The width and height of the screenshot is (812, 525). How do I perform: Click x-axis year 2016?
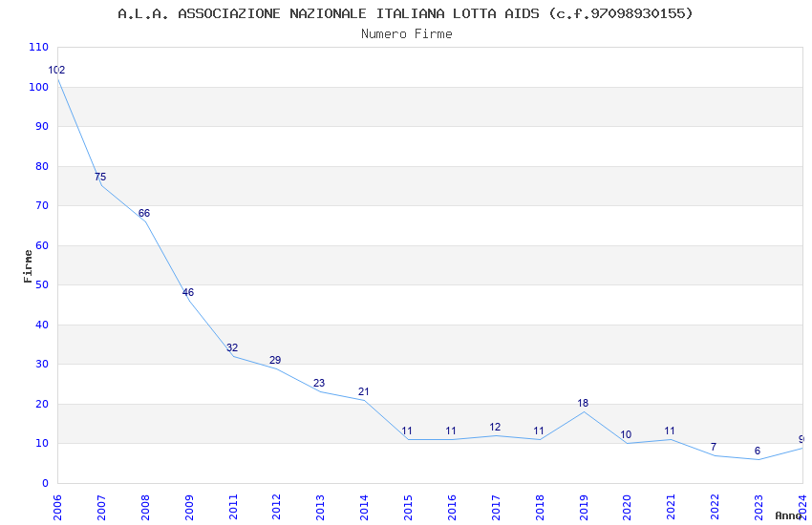(x=452, y=508)
